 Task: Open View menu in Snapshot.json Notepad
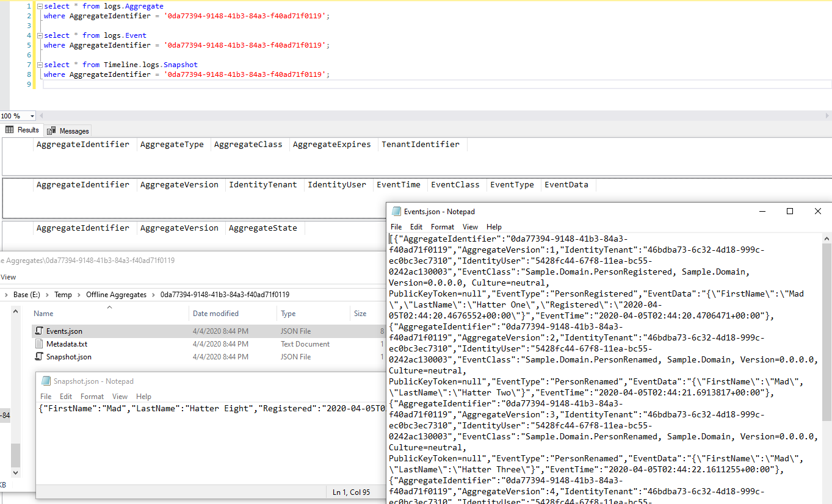[x=120, y=397]
